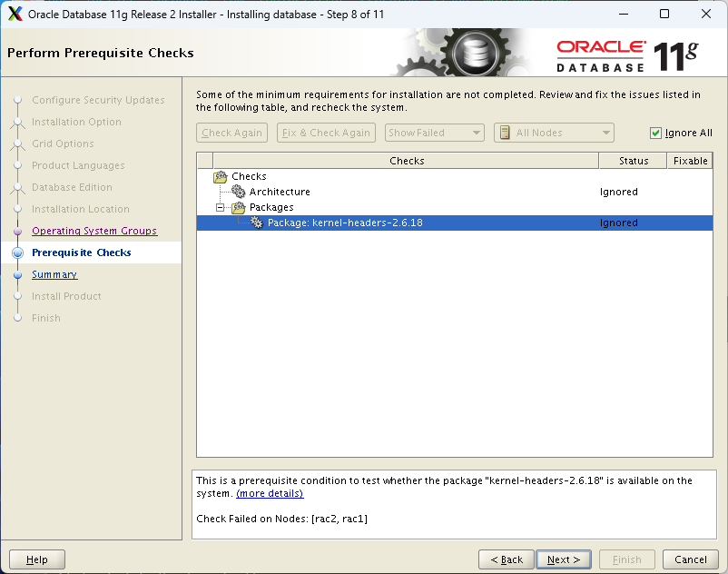Click Ignored status of Architecture
Image resolution: width=728 pixels, height=574 pixels.
(618, 192)
